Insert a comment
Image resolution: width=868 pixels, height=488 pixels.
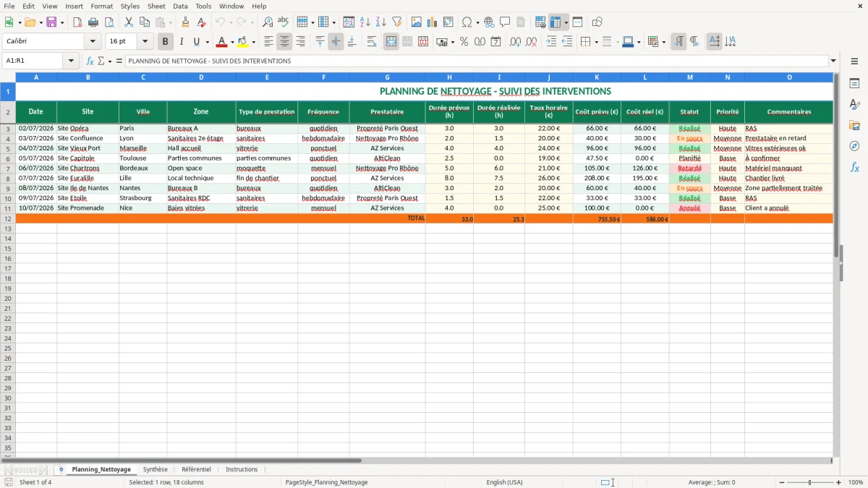505,22
